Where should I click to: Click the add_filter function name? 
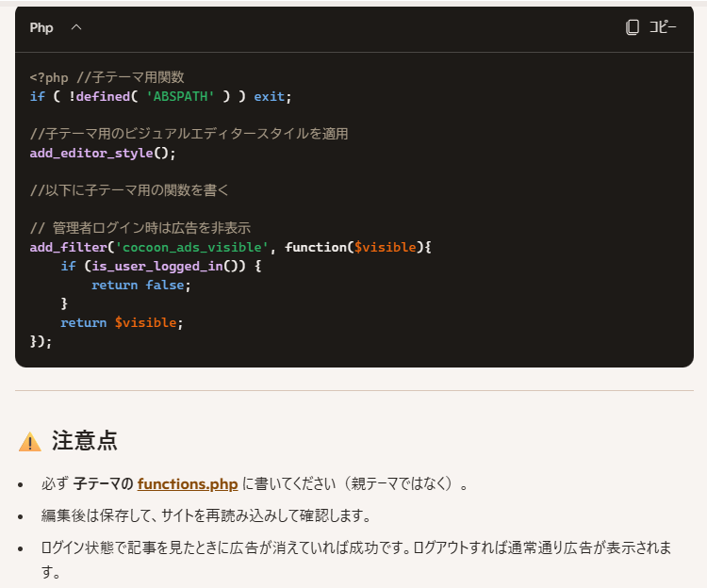(x=68, y=247)
